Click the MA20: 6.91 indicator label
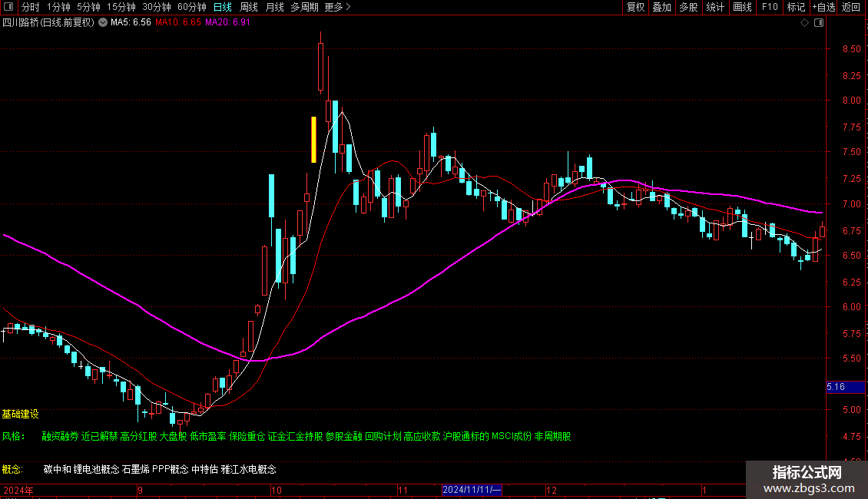 click(227, 22)
